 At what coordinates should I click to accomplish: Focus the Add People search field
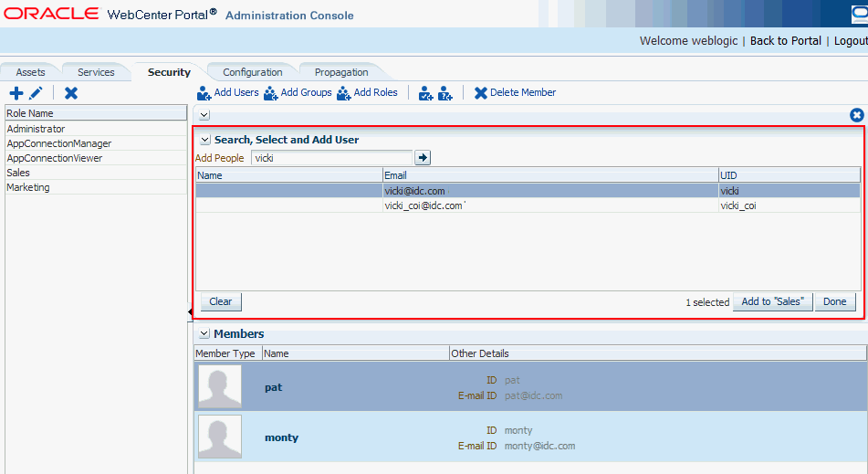[x=331, y=158]
